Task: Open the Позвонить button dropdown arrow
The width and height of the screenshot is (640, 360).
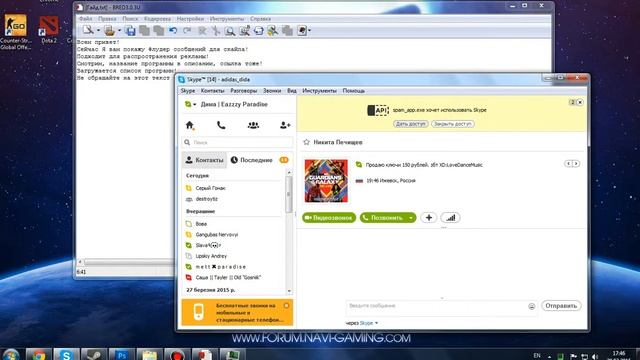Action: click(x=411, y=218)
